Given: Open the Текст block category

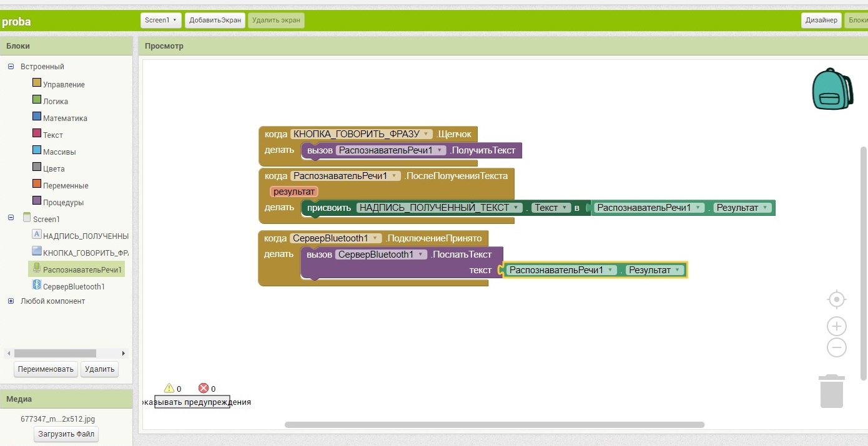Looking at the screenshot, I should 53,135.
